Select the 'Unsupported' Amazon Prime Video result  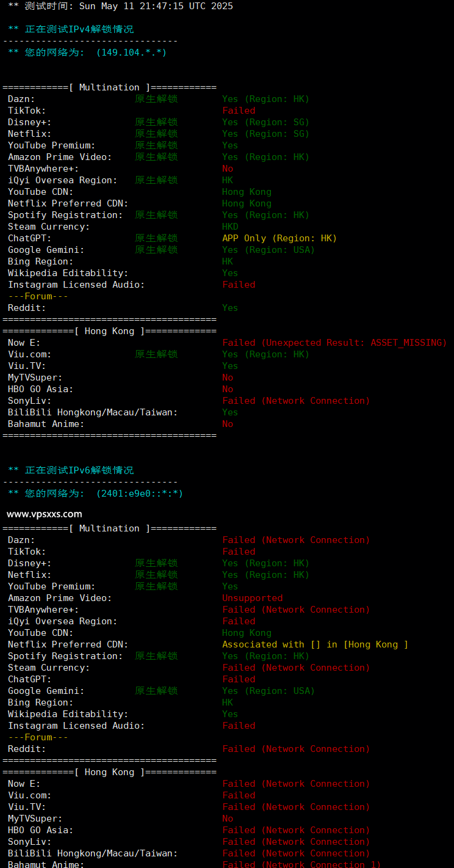click(253, 598)
